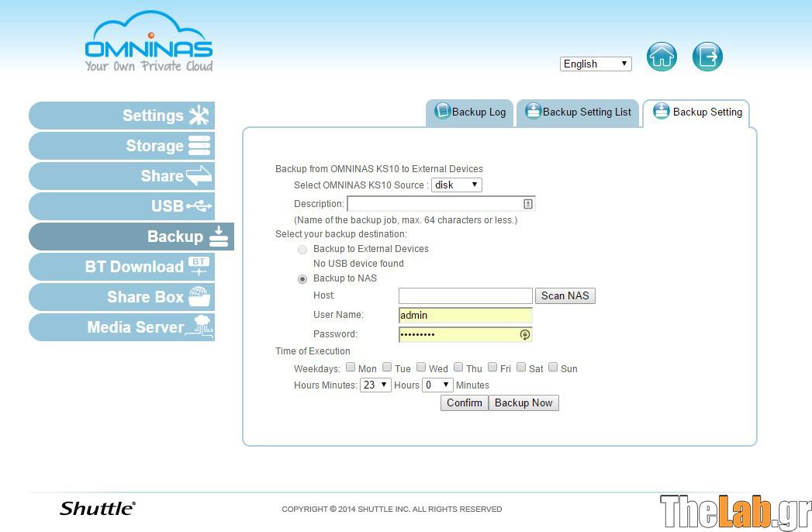
Task: Open the Share sidebar menu
Action: pos(122,175)
